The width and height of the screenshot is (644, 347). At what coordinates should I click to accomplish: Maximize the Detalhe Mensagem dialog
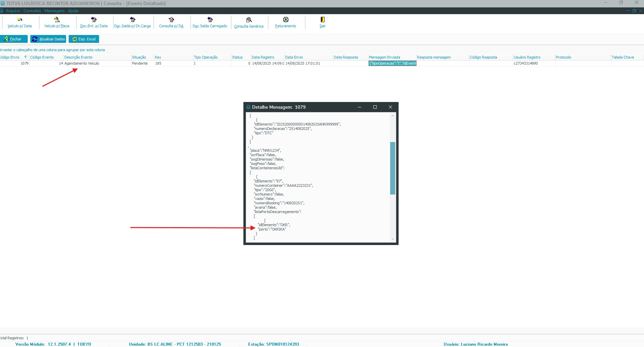click(375, 107)
